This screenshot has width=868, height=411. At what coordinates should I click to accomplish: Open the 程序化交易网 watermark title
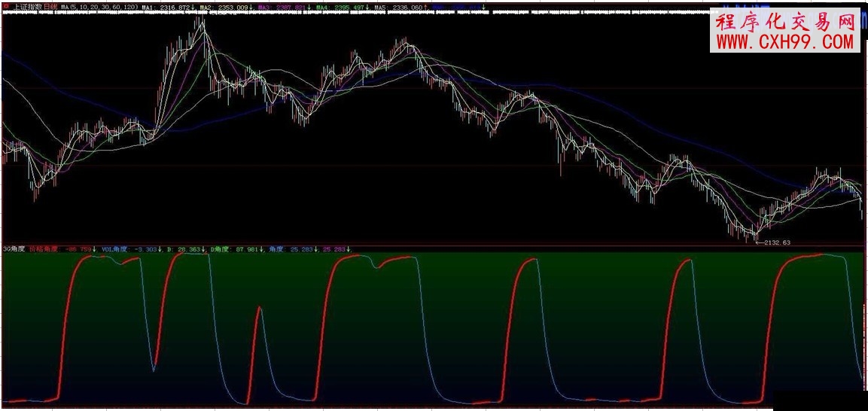click(785, 22)
